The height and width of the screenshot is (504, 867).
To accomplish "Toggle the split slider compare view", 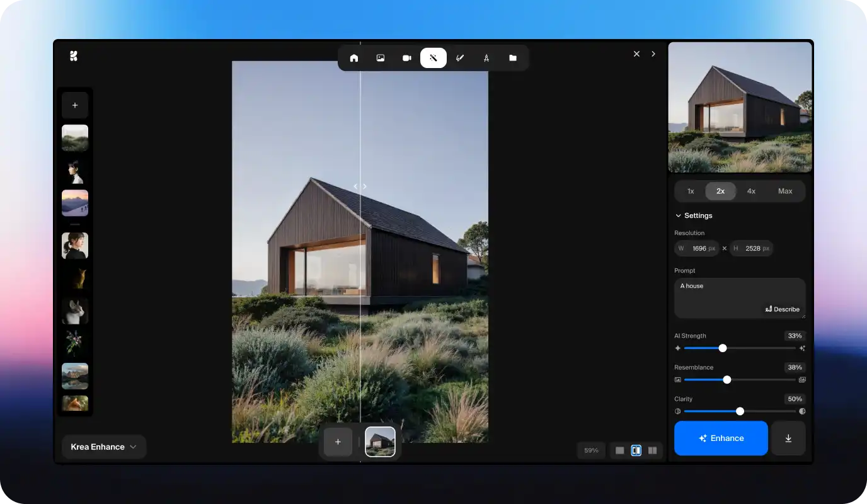I will [x=636, y=450].
